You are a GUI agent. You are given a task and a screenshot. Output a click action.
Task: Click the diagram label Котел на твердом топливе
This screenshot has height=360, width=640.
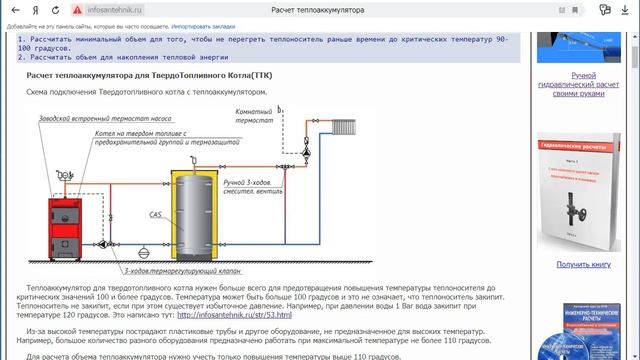tap(167, 138)
